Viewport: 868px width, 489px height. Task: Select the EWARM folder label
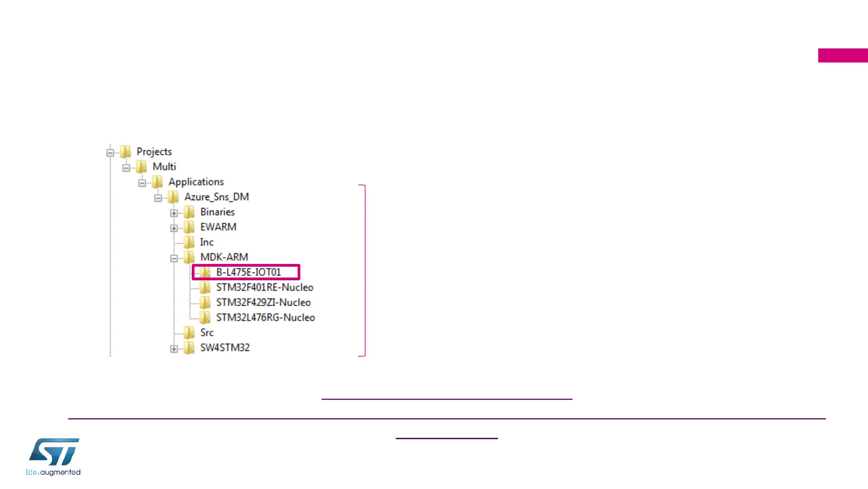click(218, 227)
